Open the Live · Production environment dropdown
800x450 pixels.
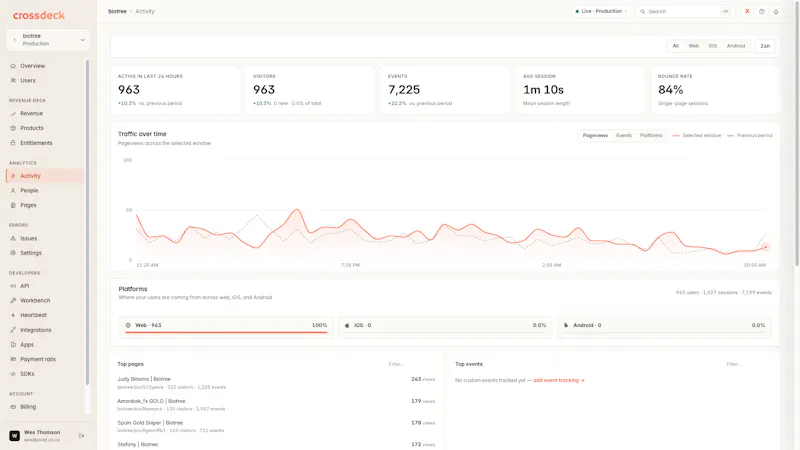point(601,11)
